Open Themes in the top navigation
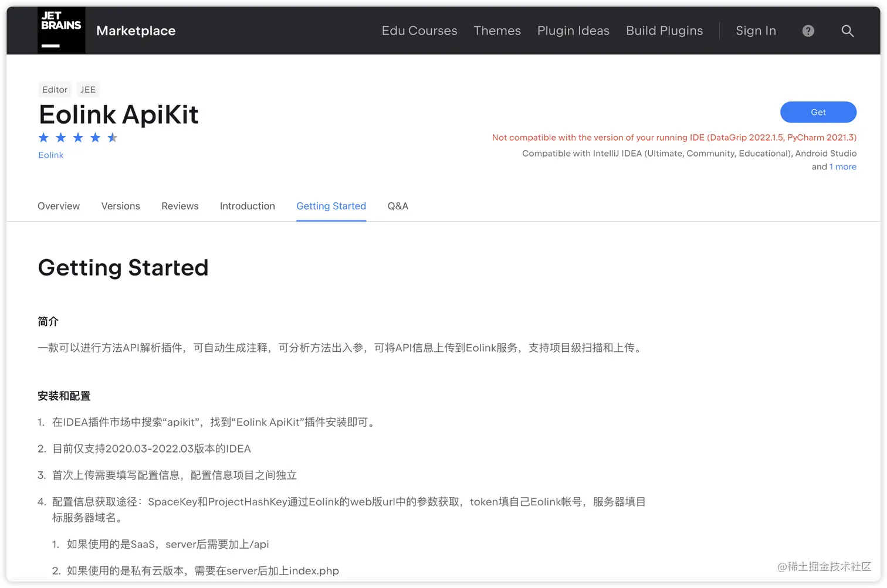887x588 pixels. 497,30
